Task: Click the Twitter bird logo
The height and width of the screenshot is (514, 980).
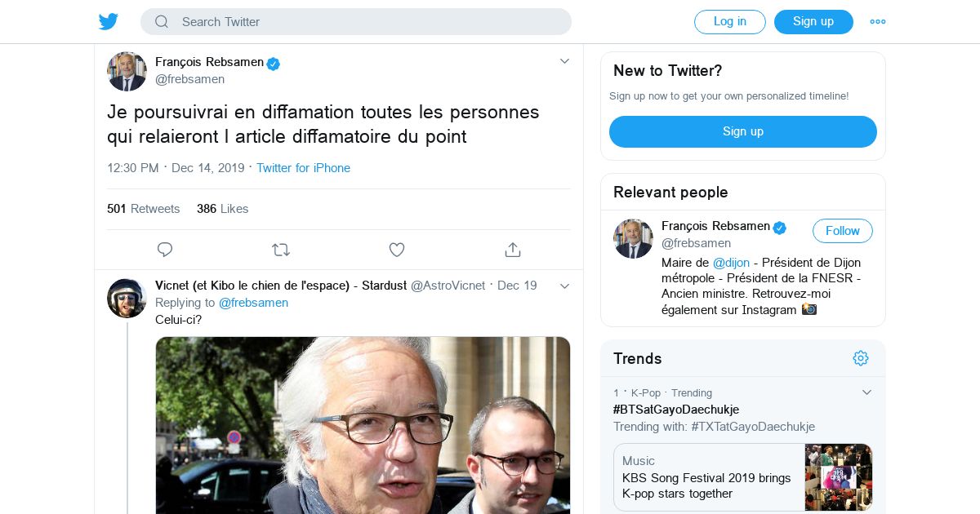Action: click(109, 22)
